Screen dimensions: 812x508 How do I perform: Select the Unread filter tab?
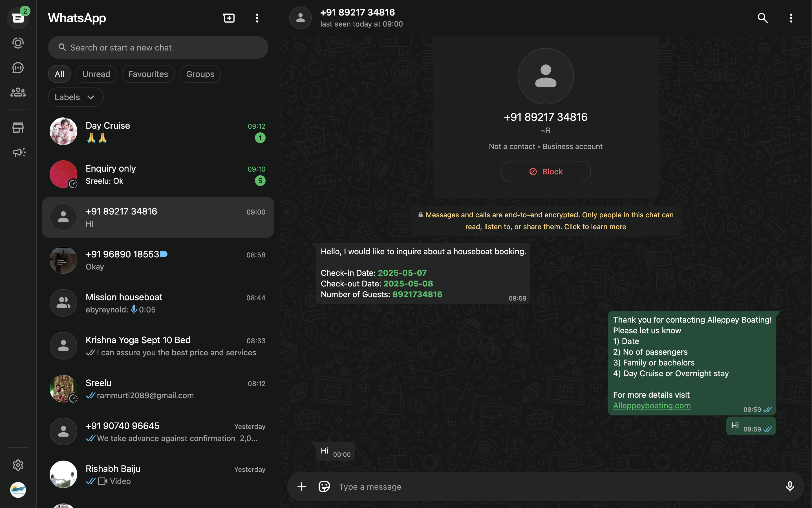click(96, 74)
